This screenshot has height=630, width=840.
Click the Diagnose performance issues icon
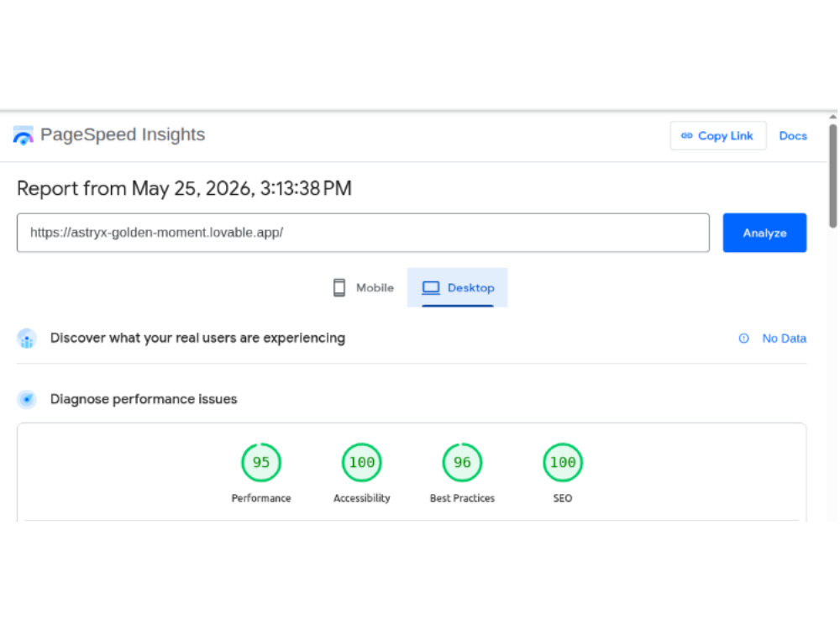pyautogui.click(x=27, y=399)
